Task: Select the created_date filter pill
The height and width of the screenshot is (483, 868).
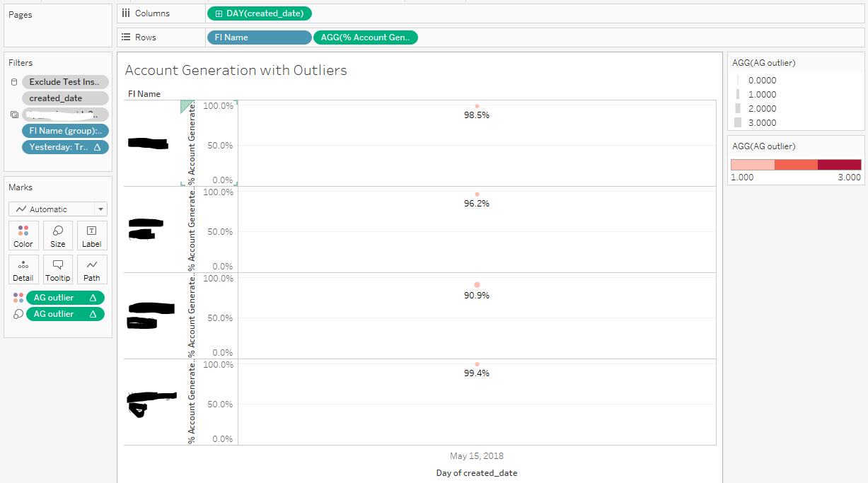Action: pyautogui.click(x=64, y=98)
